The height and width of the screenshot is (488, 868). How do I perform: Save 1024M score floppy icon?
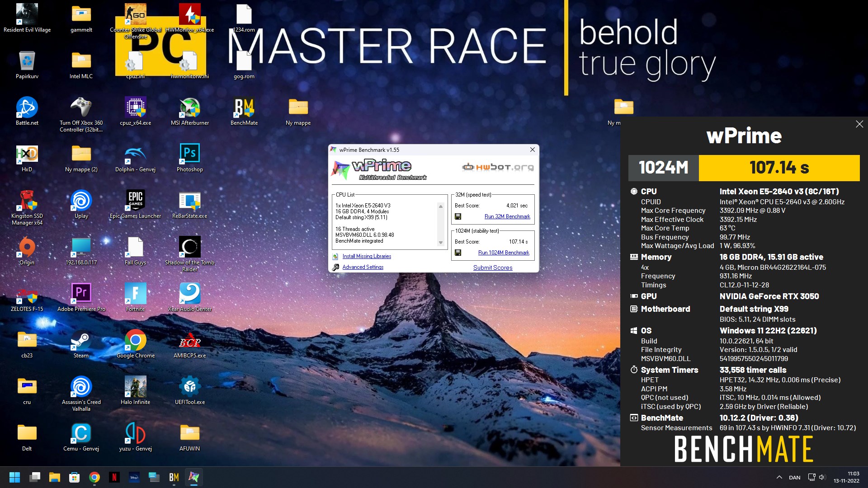(x=458, y=253)
